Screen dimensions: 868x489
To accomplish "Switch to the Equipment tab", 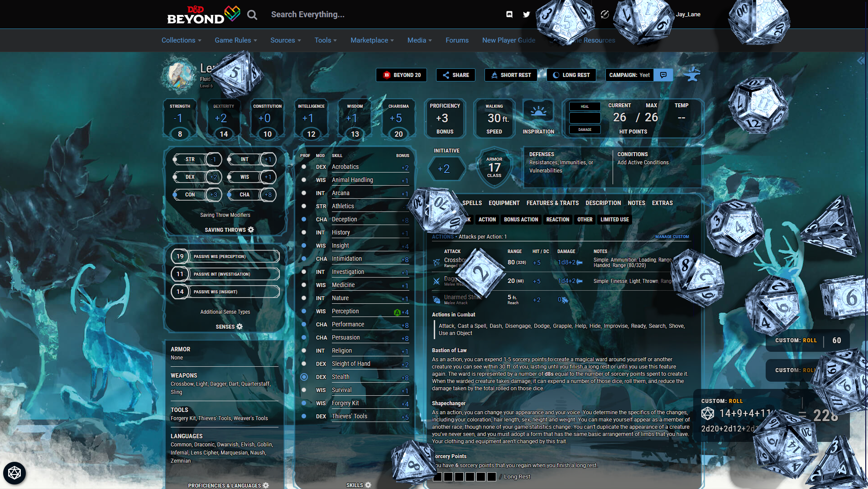I will click(x=504, y=203).
